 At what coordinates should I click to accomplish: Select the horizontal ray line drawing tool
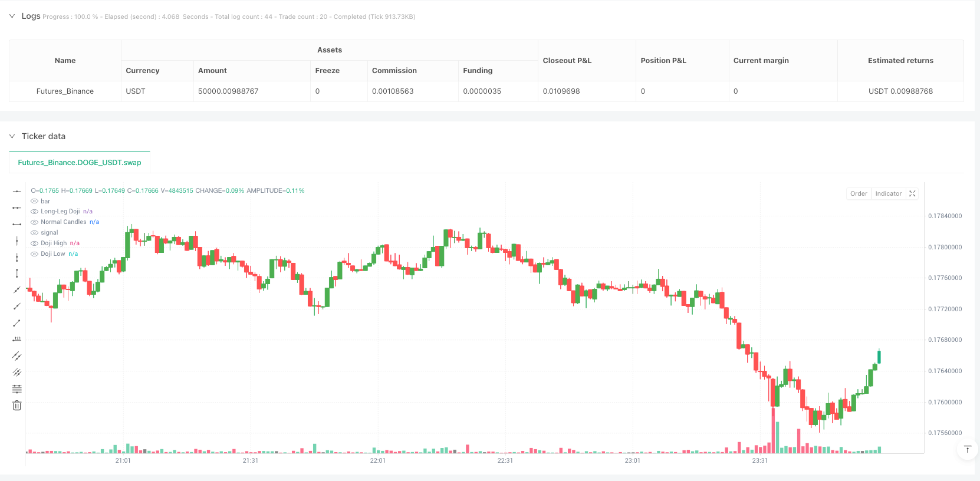click(17, 207)
